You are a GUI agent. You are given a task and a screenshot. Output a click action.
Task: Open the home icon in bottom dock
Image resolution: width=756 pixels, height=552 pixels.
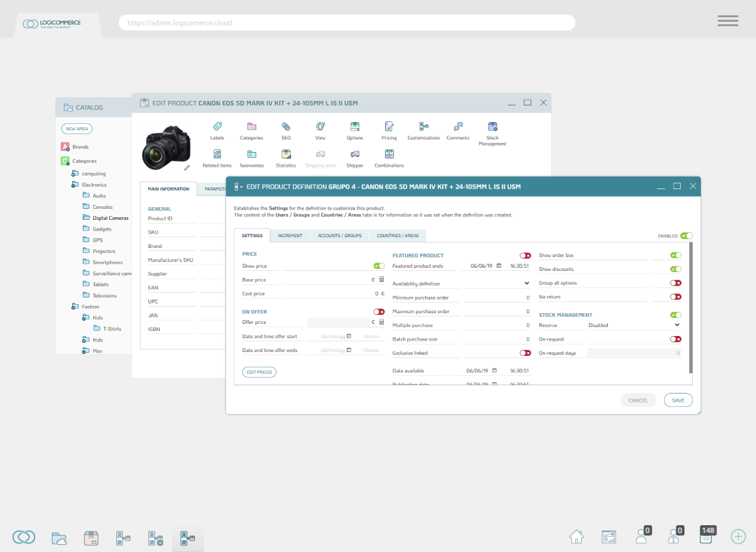coord(576,537)
